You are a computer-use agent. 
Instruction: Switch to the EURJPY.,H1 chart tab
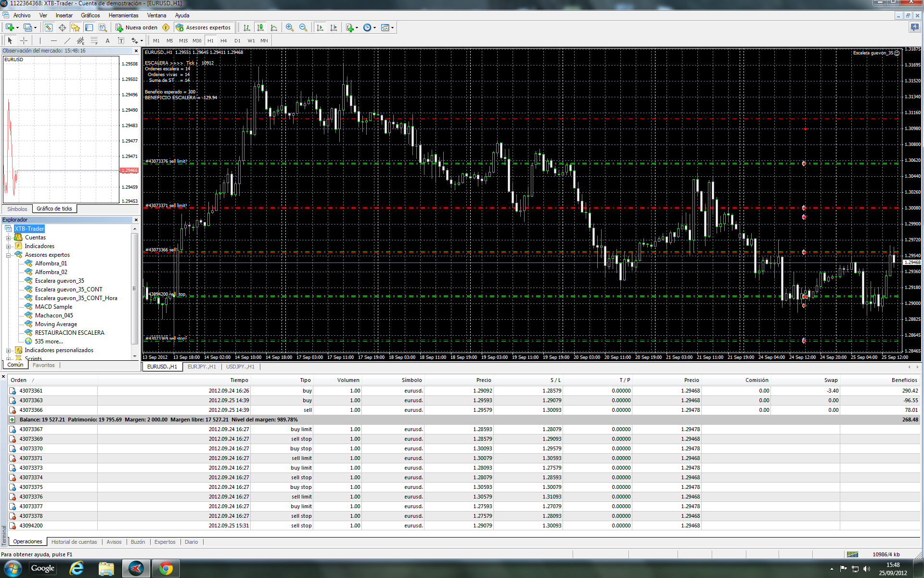coord(201,367)
